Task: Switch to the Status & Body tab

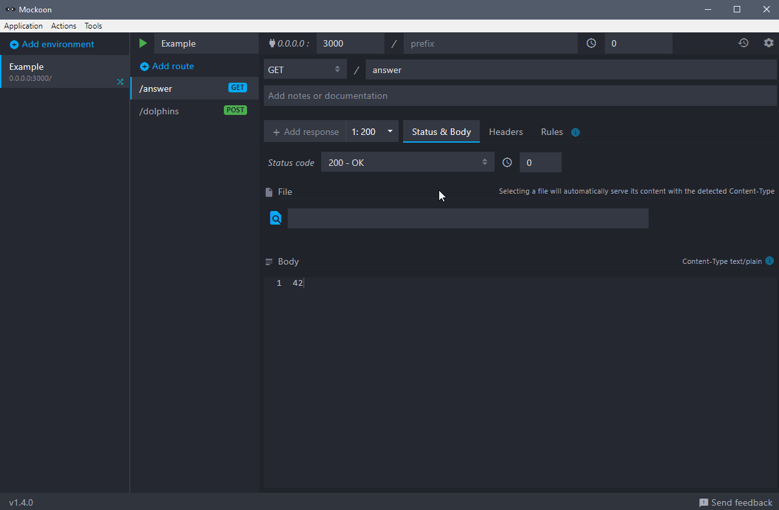Action: pos(441,132)
